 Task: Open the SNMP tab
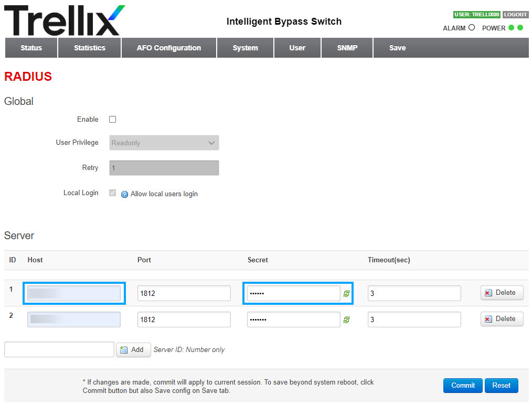point(347,48)
